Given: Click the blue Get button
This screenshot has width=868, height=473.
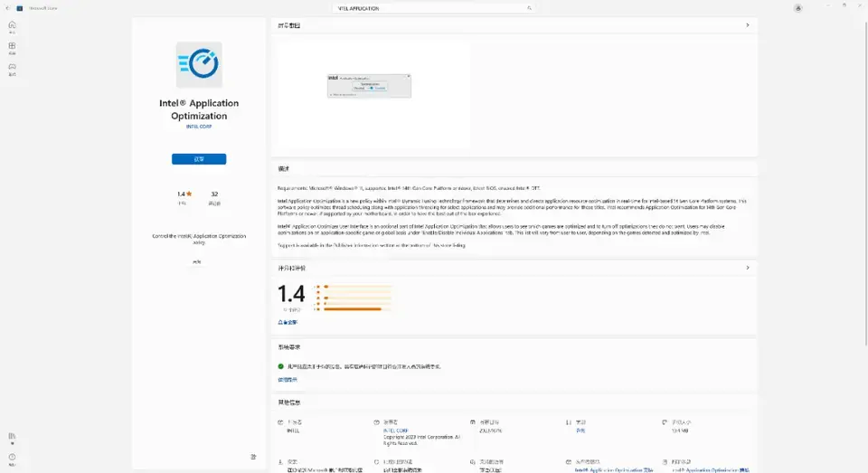Looking at the screenshot, I should pos(199,159).
